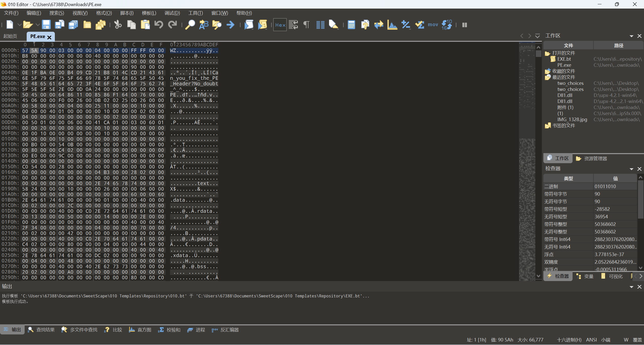Expand the 收藏的文件 tree folder

click(x=547, y=71)
